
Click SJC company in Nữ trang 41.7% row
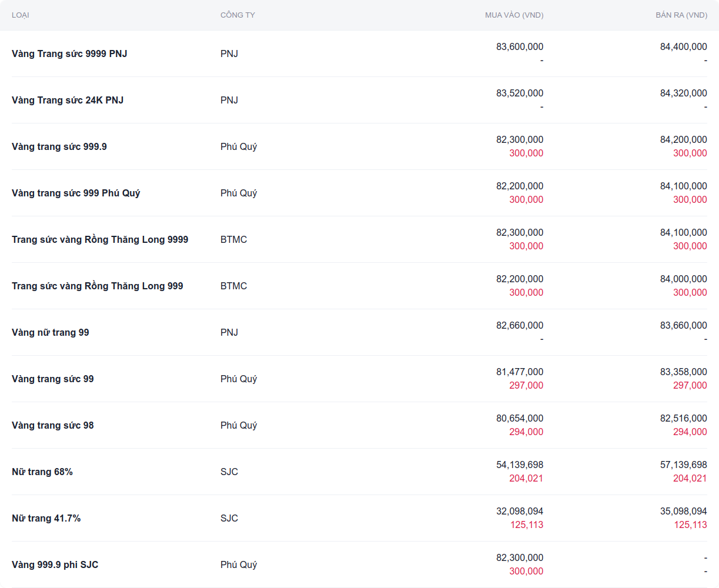tap(229, 518)
